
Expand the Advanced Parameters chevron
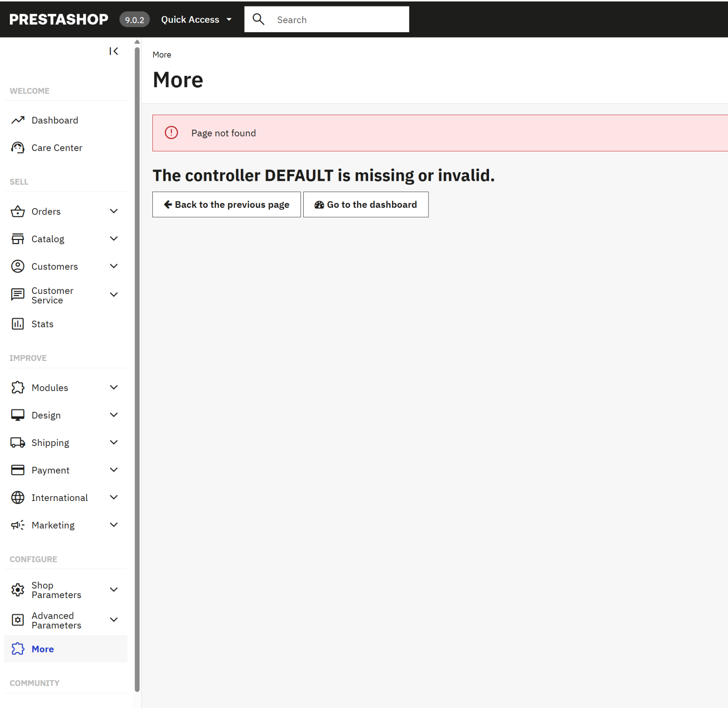113,620
